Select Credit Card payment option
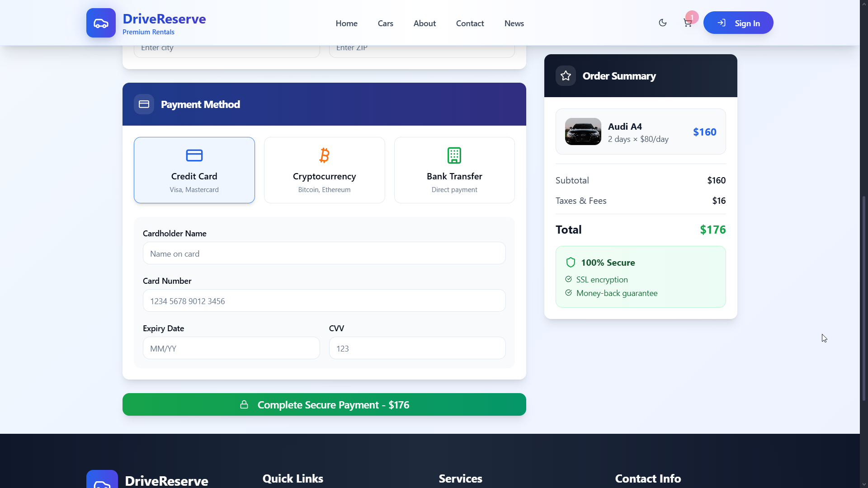Viewport: 868px width, 488px height. [194, 170]
